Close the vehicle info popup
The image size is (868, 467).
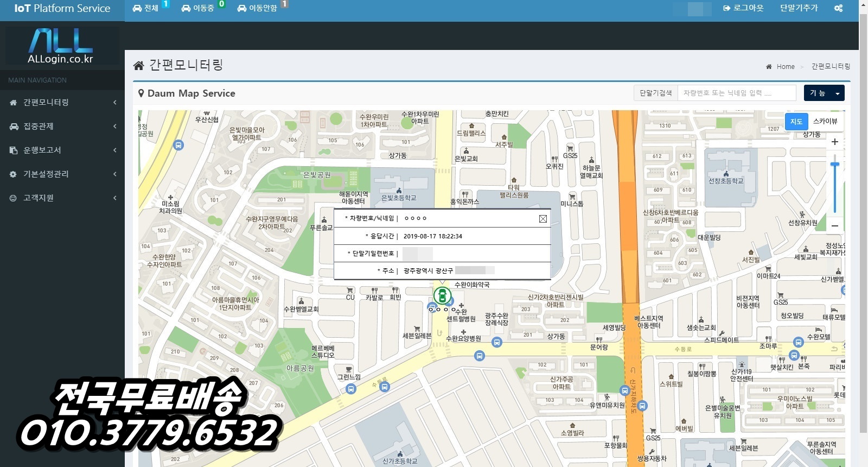(x=542, y=219)
